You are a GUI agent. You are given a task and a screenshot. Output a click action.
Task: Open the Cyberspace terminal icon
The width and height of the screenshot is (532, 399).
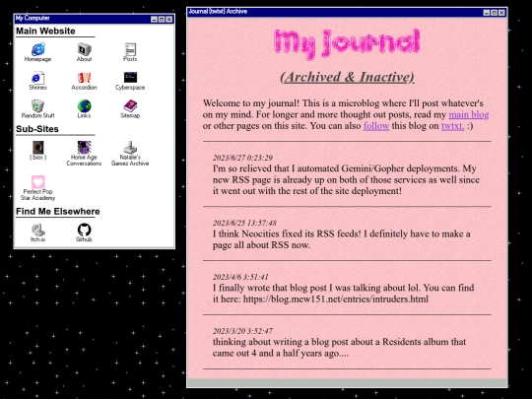click(130, 78)
